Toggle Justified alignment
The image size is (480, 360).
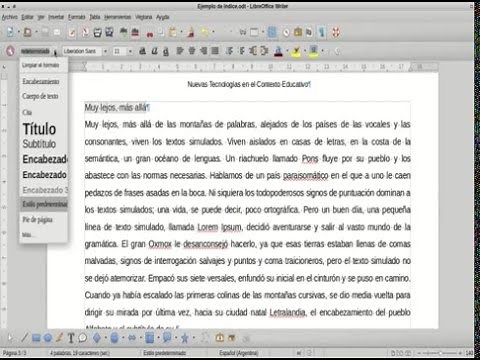click(x=215, y=51)
